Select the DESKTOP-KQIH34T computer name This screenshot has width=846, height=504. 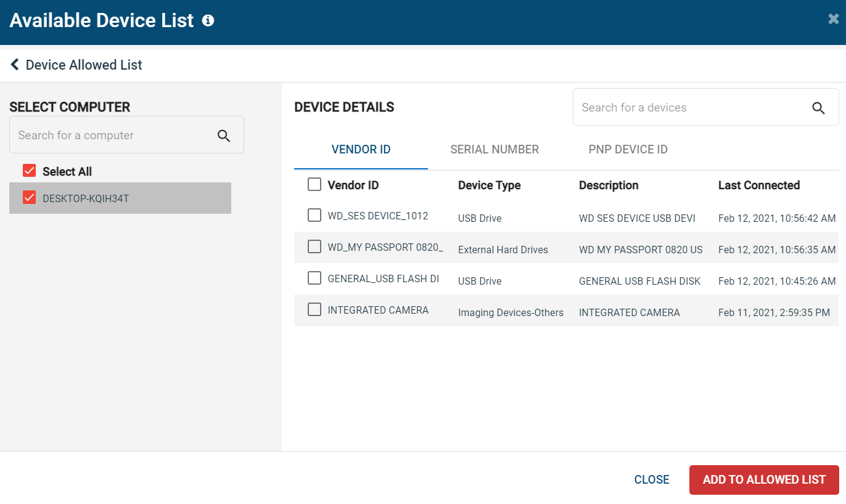86,198
